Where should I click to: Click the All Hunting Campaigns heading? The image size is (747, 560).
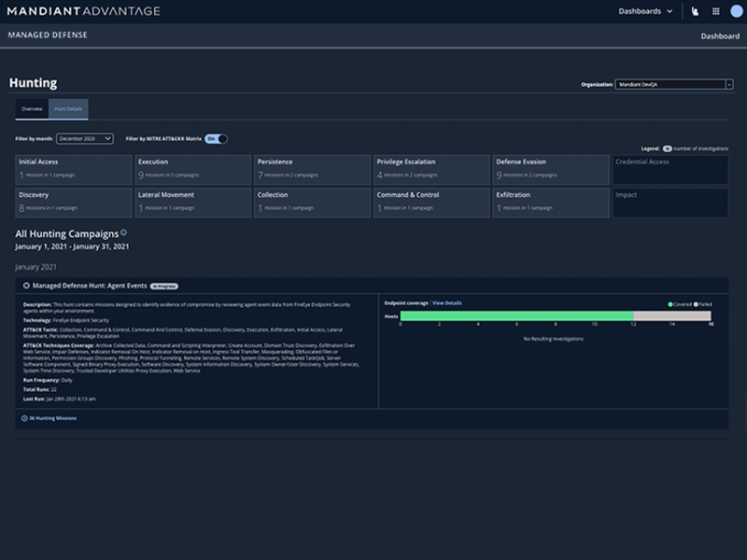tap(66, 234)
